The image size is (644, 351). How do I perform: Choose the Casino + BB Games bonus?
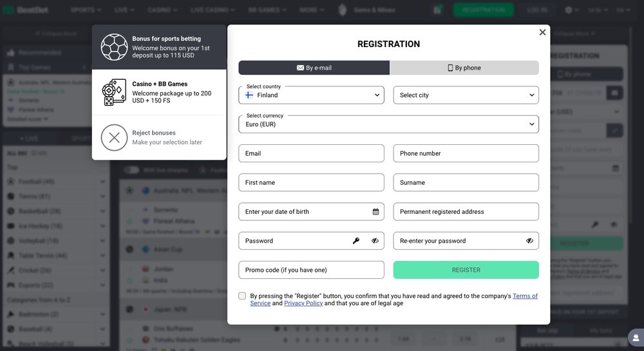(159, 92)
